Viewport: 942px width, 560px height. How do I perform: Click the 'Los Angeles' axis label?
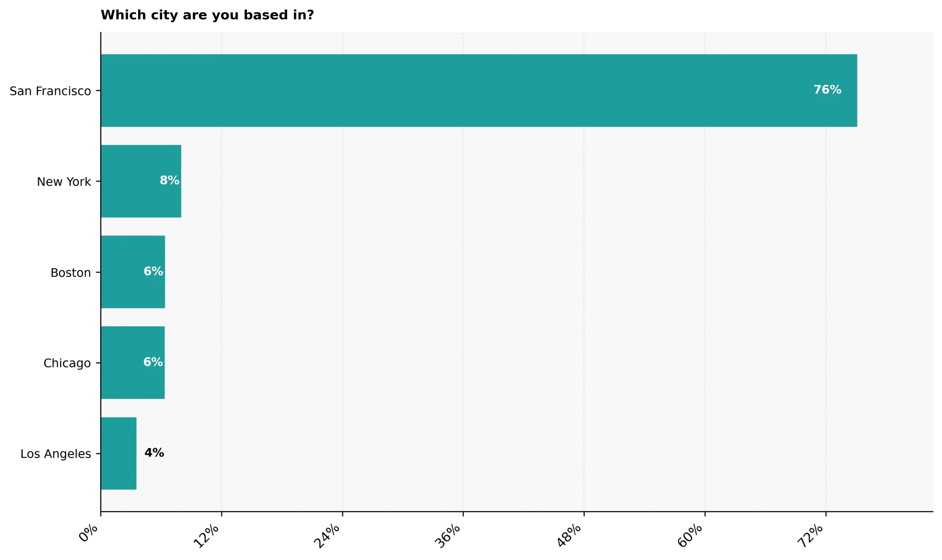point(56,454)
